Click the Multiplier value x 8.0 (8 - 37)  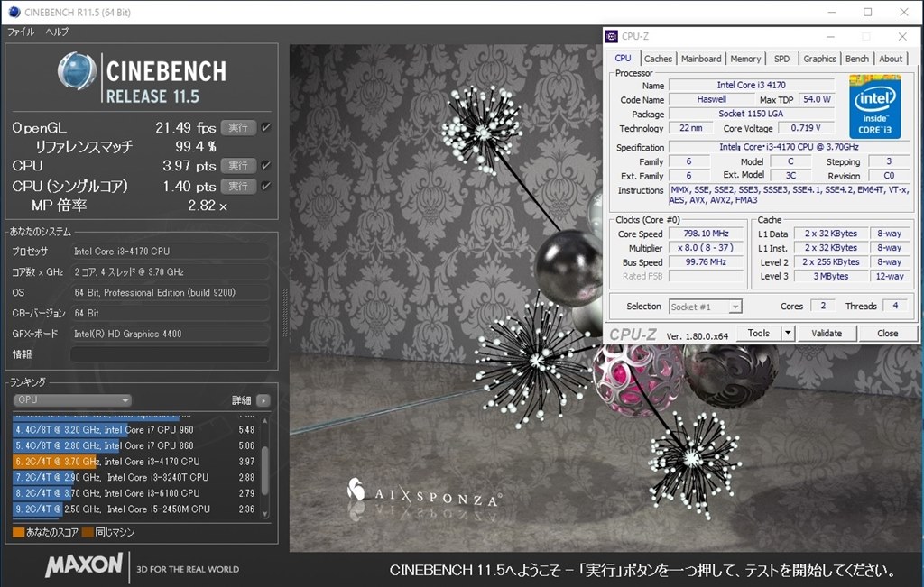(706, 249)
